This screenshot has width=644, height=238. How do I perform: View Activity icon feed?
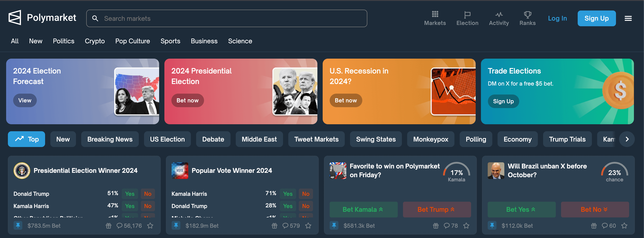pos(498,18)
